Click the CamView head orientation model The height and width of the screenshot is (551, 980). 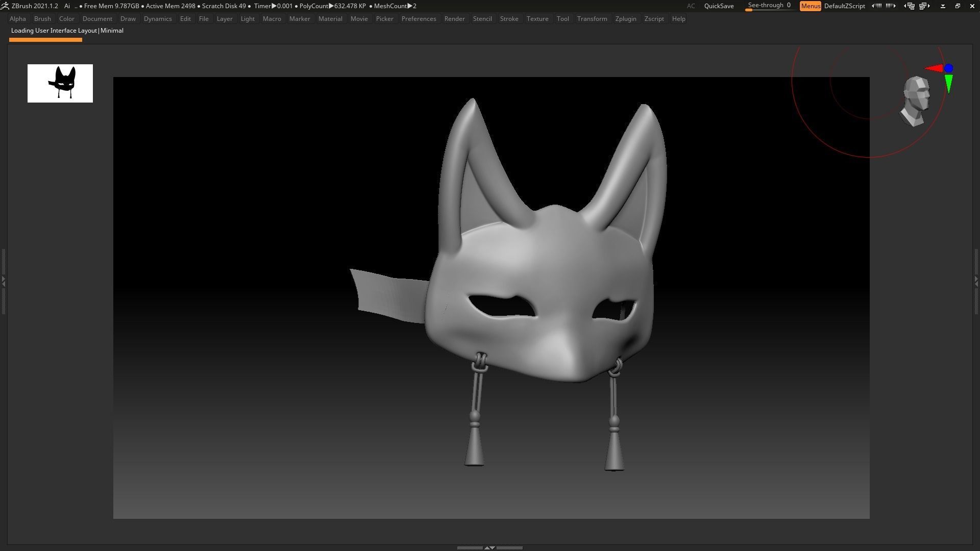click(916, 101)
